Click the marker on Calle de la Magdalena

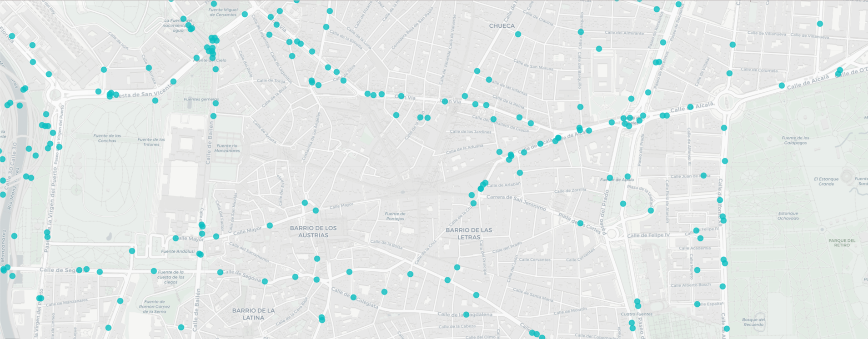[x=466, y=314]
